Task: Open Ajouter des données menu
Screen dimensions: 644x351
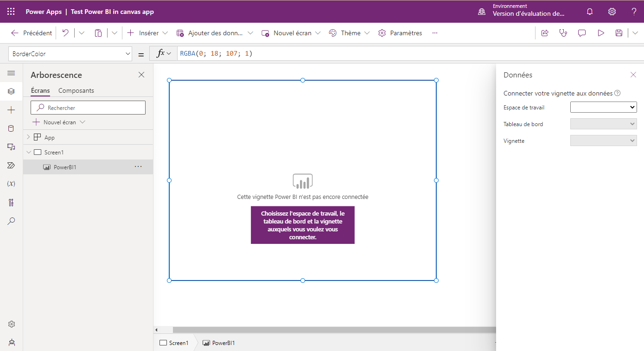Action: pos(215,33)
